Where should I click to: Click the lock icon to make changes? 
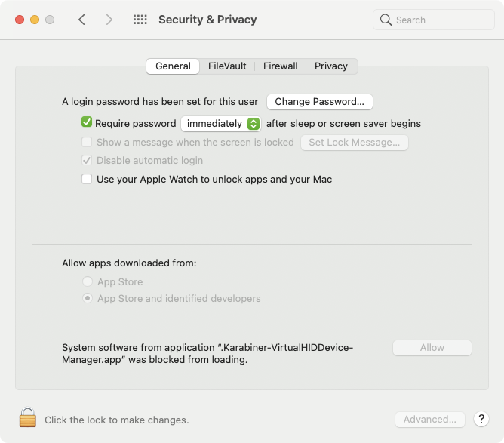pos(28,418)
